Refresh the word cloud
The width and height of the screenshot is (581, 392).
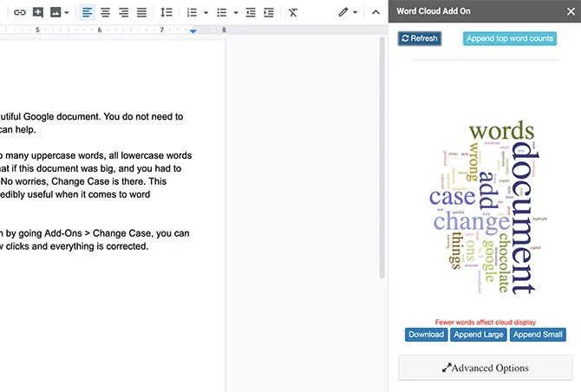tap(420, 38)
